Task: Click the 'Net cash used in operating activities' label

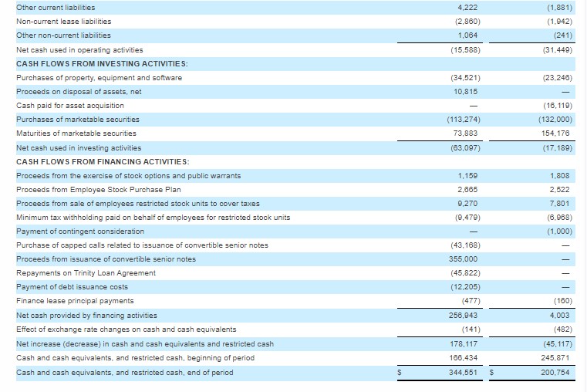Action: coord(79,49)
